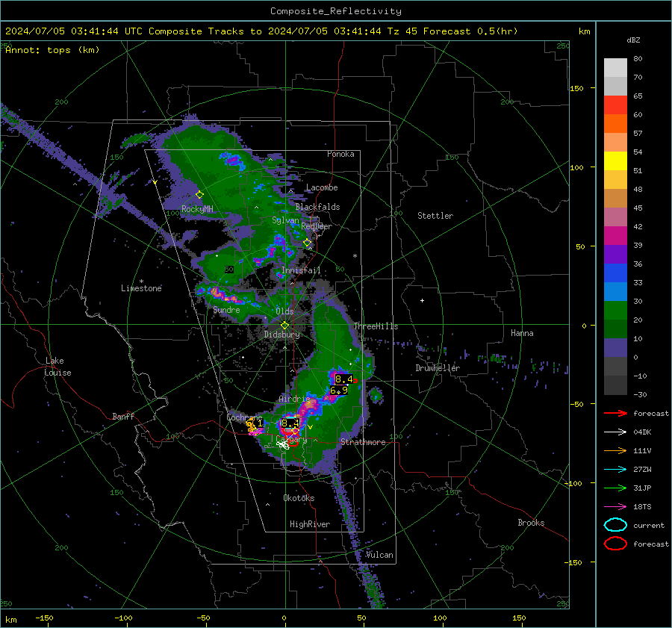Click the Limestone label

[141, 288]
